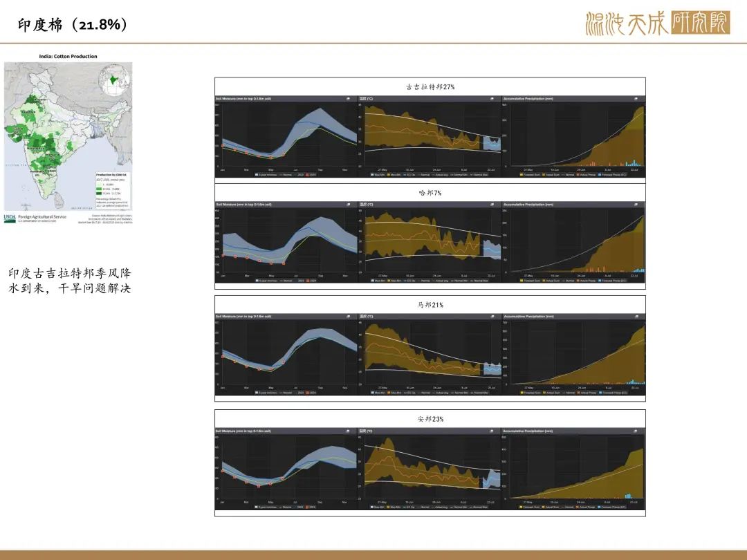The height and width of the screenshot is (560, 747).
Task: Click the 马邦 温度 (°C) panel title
Action: point(367,316)
